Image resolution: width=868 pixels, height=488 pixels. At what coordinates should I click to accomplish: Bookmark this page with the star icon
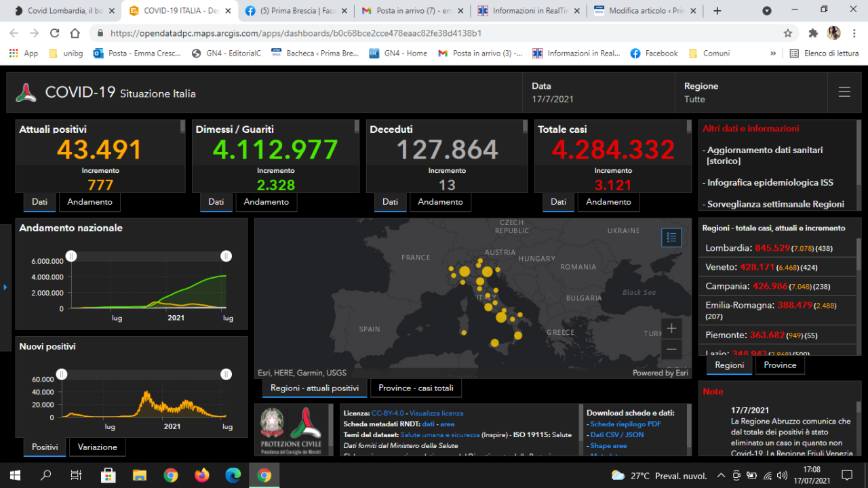click(787, 33)
